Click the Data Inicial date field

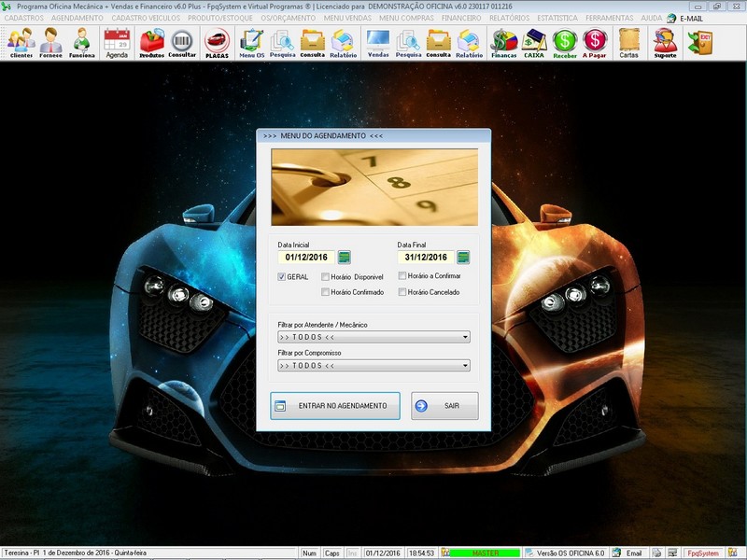click(x=306, y=258)
